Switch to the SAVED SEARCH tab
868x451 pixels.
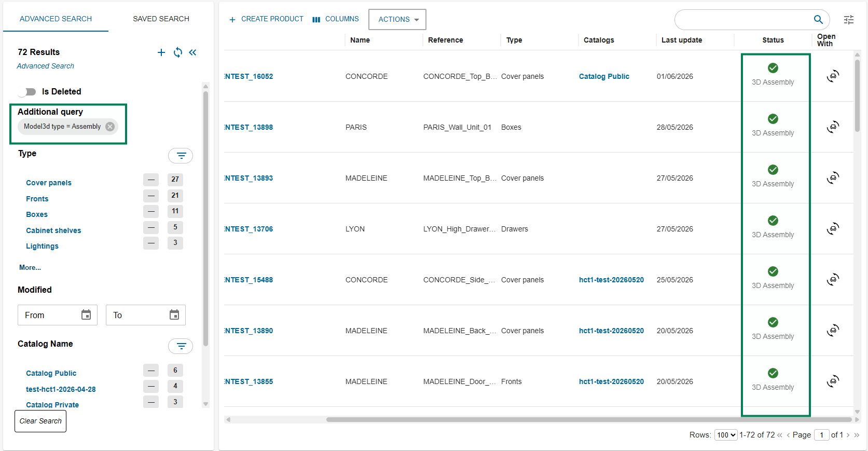tap(161, 19)
